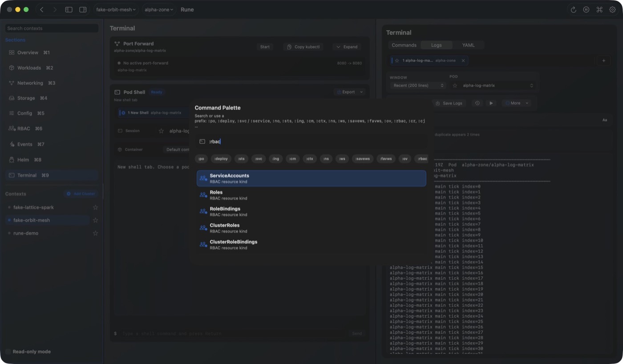Select fake-orbit-mesh context in sidebar list

48,220
